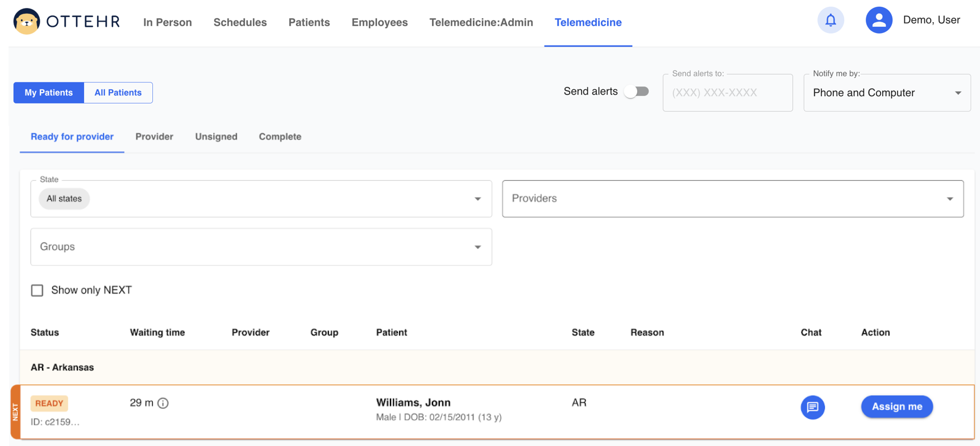Open patient Williams, Jonn name link

(413, 403)
